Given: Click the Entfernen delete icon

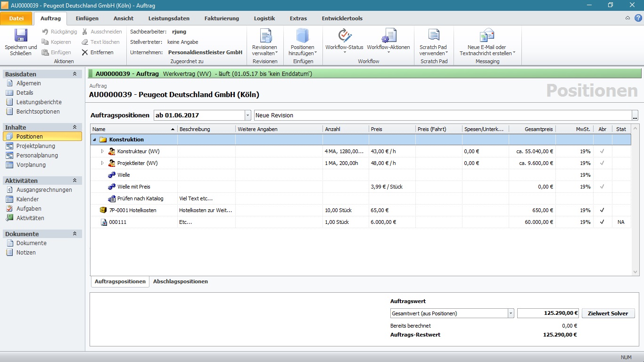Looking at the screenshot, I should coord(85,52).
